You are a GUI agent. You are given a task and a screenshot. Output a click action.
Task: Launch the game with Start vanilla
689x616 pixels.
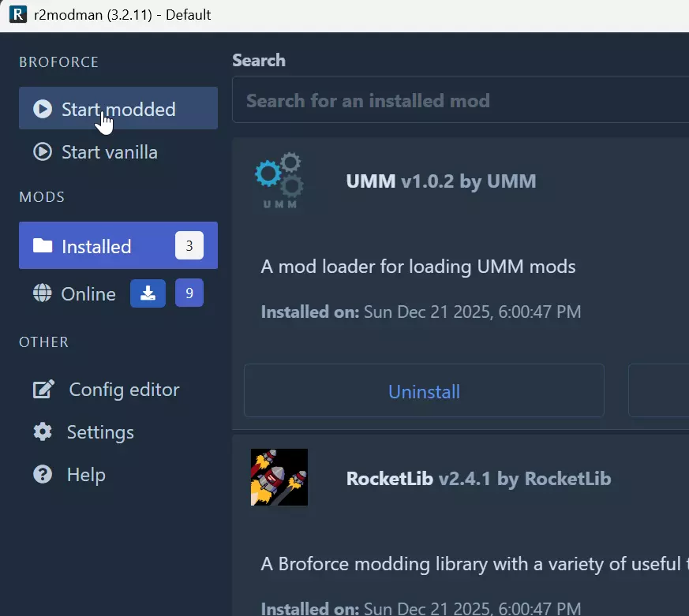tap(118, 152)
